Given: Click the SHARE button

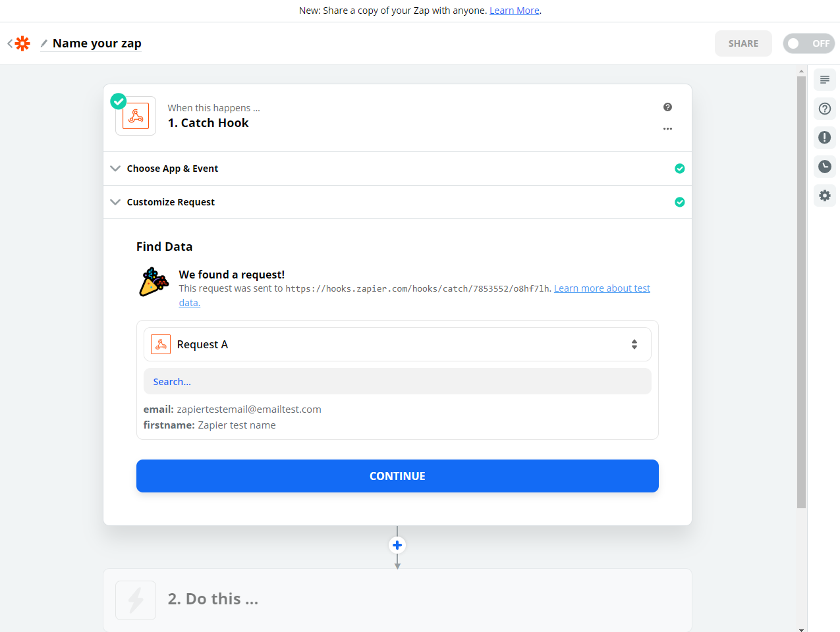Looking at the screenshot, I should pyautogui.click(x=743, y=43).
